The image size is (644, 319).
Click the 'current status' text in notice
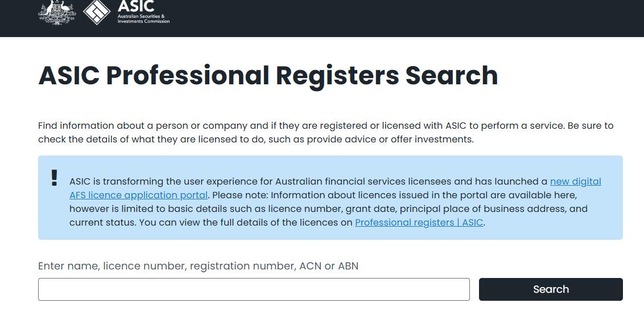102,222
